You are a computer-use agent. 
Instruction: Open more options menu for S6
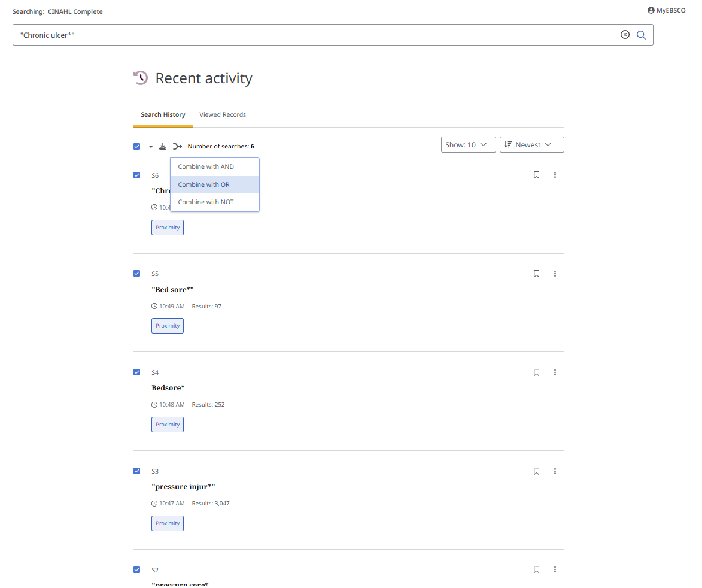pos(555,175)
